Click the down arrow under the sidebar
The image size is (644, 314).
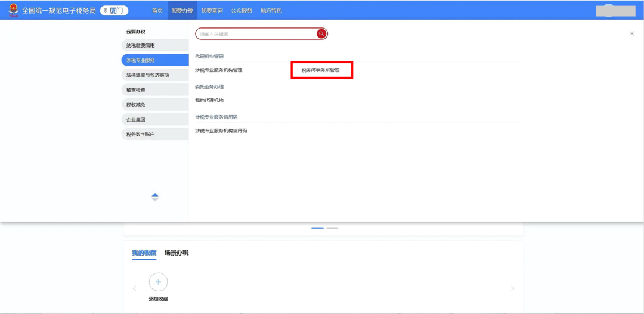click(x=155, y=200)
